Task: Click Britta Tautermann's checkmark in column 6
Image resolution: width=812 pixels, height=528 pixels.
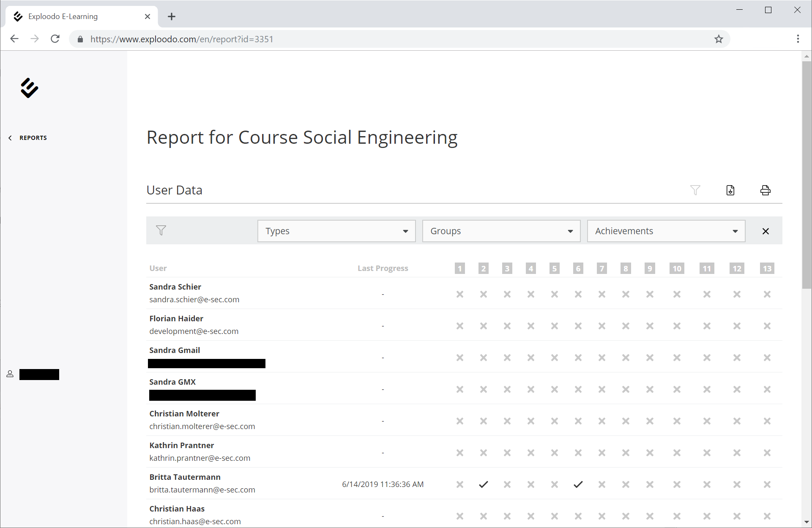Action: (x=578, y=484)
